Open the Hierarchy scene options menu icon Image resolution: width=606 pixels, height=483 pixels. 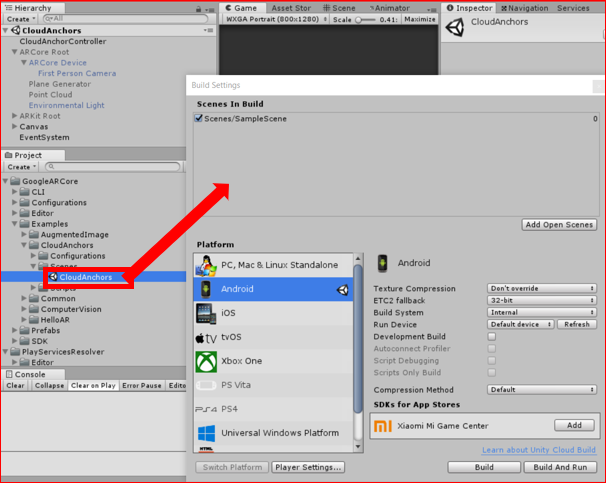tap(209, 30)
